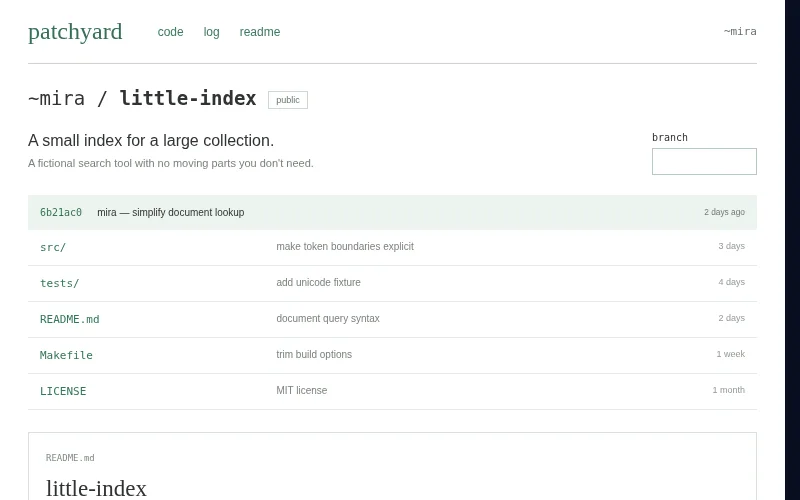Open the README.md file
The width and height of the screenshot is (800, 500).
click(70, 319)
